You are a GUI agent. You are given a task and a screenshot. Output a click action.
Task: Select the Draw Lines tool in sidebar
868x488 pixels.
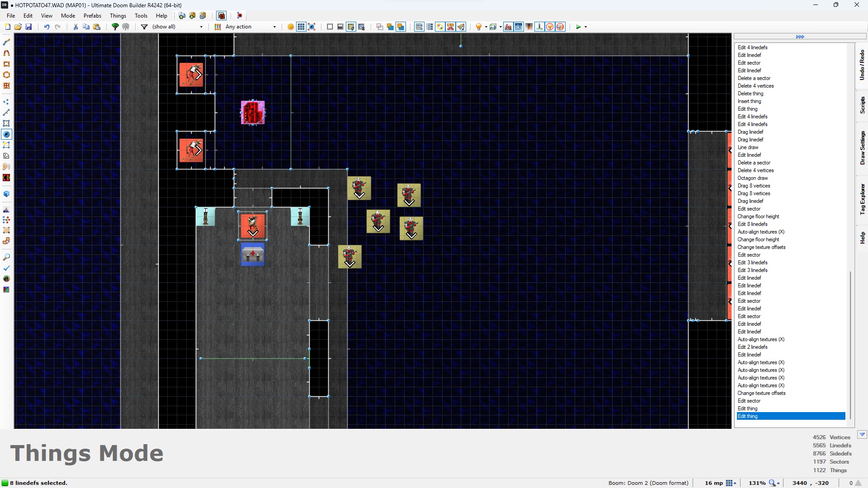click(6, 42)
